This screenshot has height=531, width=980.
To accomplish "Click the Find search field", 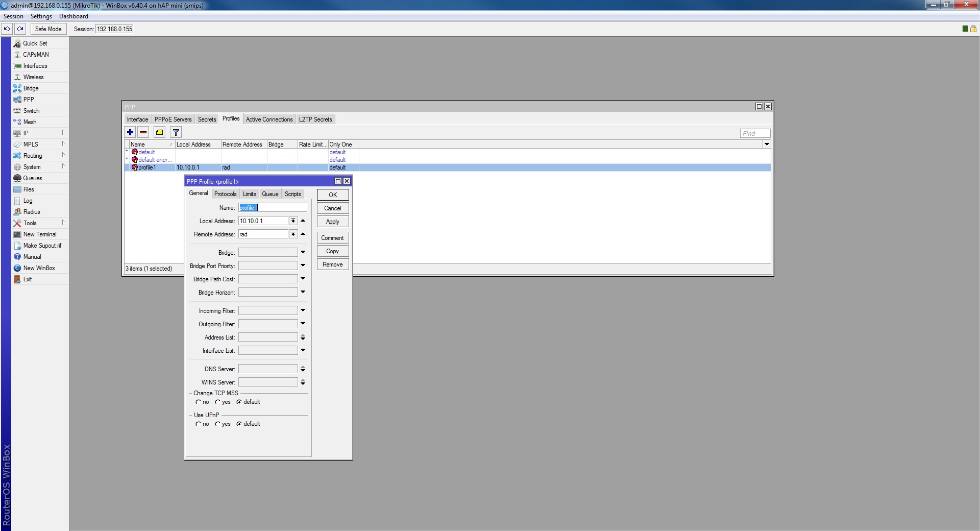I will pos(754,133).
